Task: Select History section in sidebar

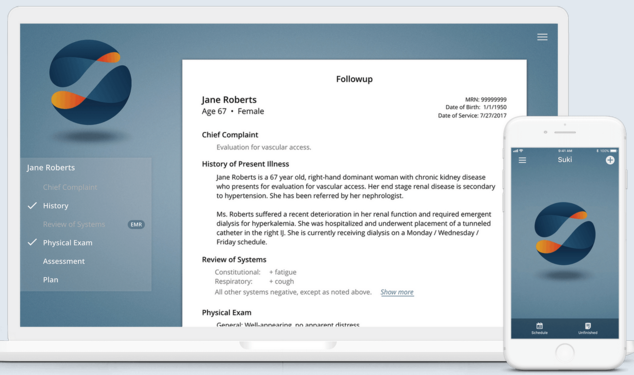Action: (55, 206)
